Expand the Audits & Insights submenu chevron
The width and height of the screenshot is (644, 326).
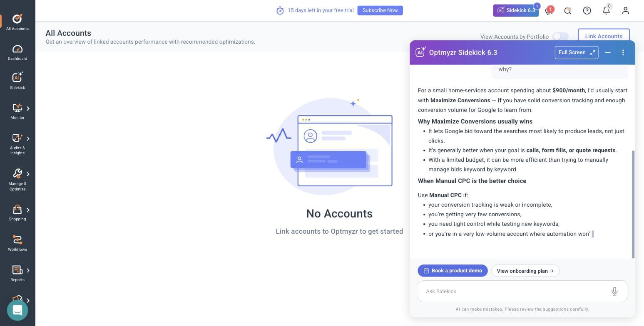pos(28,138)
